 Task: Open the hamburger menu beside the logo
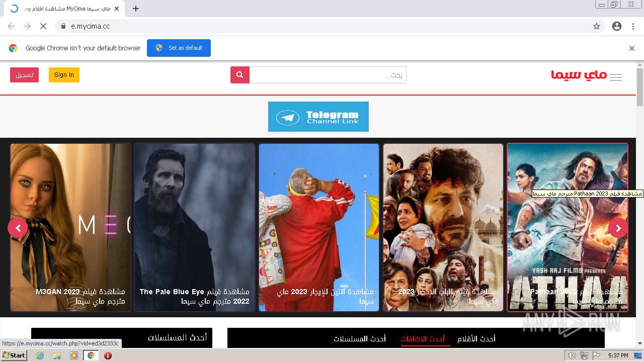(x=616, y=77)
